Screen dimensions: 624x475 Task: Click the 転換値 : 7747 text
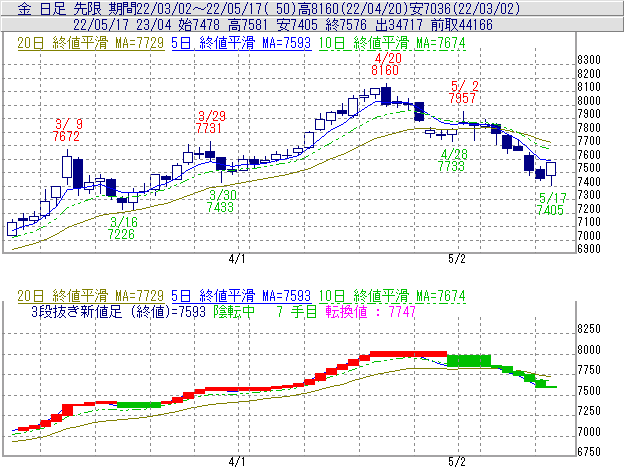click(x=370, y=311)
